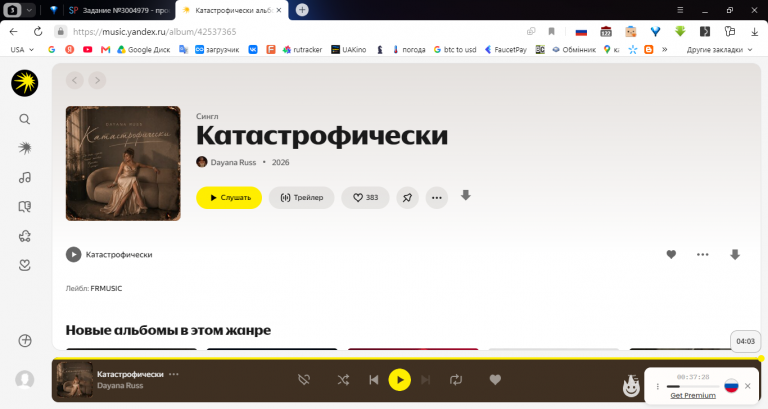
Task: Open the FRMUSIC label link
Action: [106, 289]
